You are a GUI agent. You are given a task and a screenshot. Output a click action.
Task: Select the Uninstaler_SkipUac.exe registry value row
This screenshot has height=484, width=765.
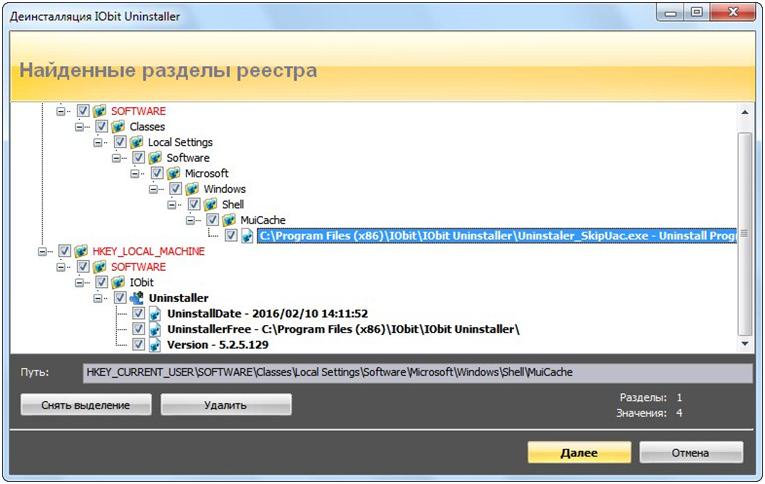pos(497,236)
